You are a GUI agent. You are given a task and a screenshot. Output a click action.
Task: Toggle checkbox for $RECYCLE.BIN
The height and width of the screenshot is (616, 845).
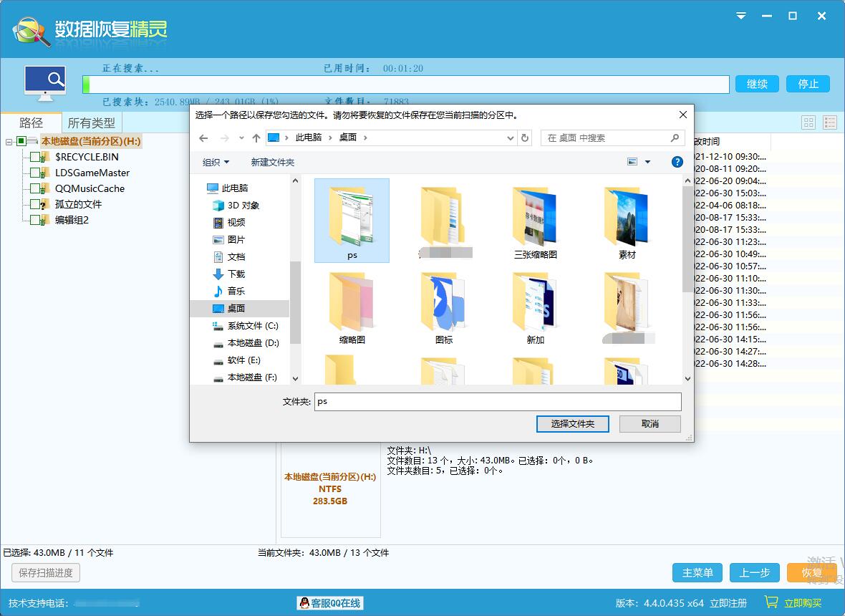pyautogui.click(x=35, y=157)
